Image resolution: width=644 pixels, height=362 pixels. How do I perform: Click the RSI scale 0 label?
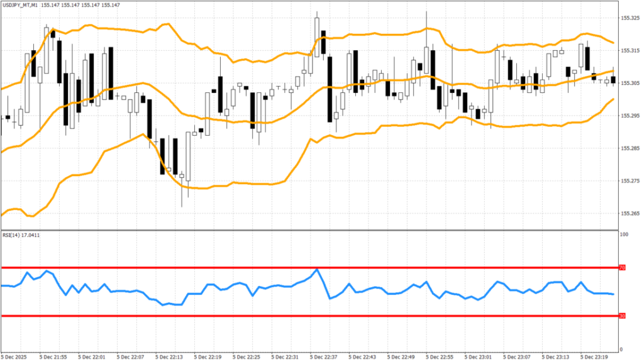pyautogui.click(x=622, y=349)
